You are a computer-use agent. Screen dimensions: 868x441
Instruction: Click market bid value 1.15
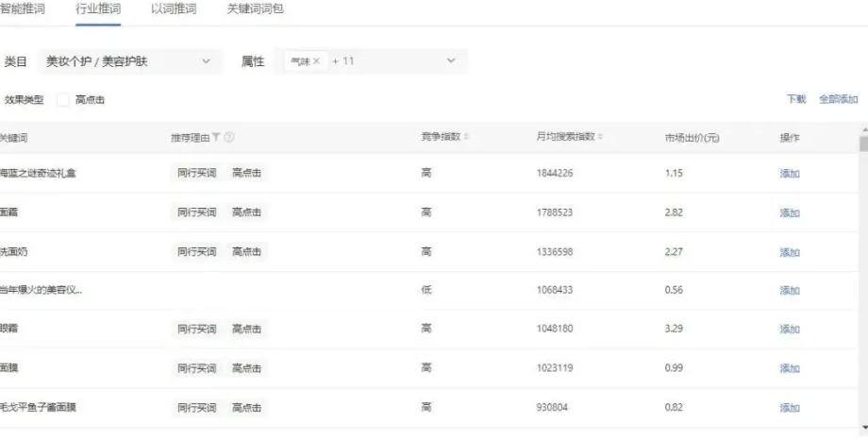pos(674,173)
